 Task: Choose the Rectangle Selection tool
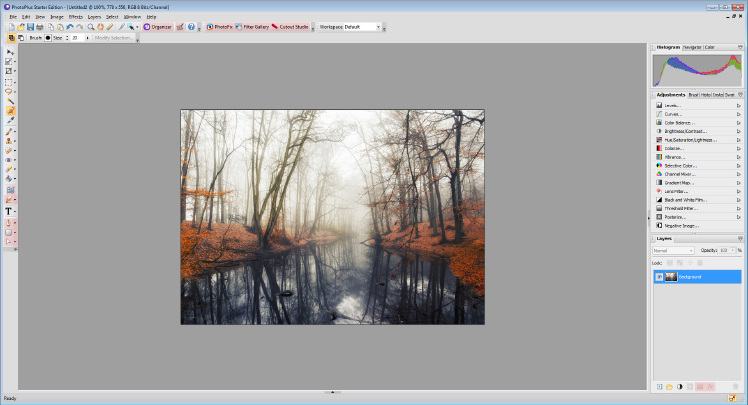9,82
